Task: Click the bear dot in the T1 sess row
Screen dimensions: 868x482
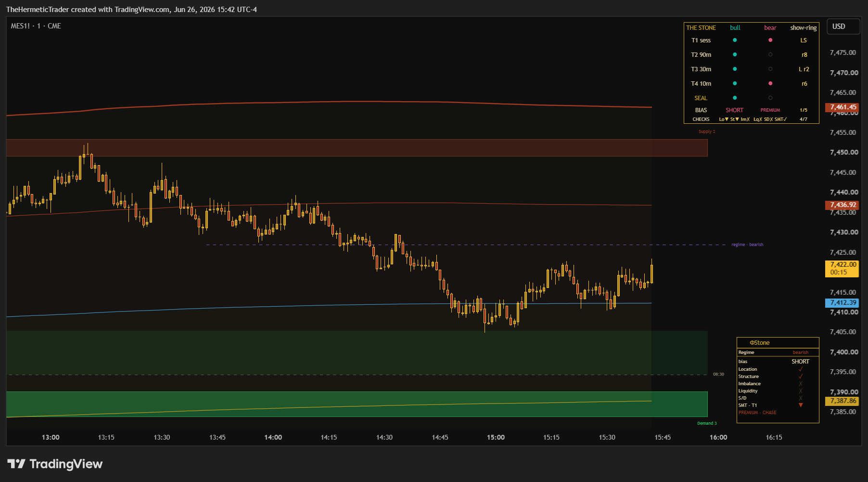Action: tap(770, 40)
